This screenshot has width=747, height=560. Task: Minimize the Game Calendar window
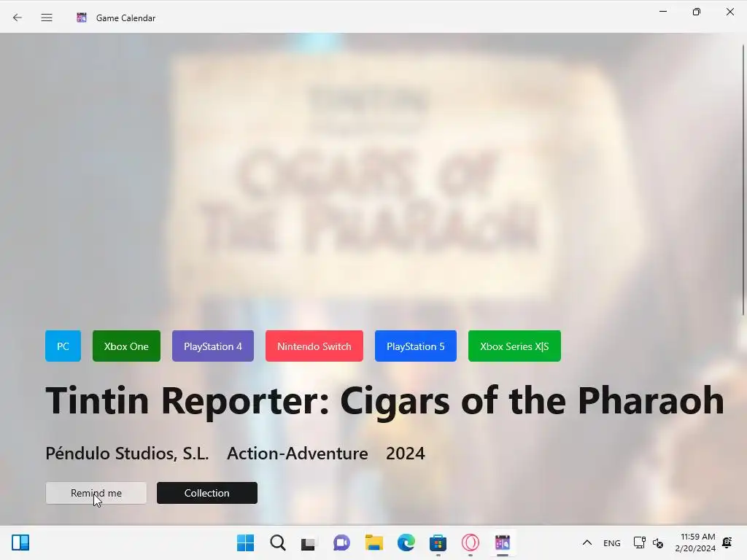(x=662, y=12)
